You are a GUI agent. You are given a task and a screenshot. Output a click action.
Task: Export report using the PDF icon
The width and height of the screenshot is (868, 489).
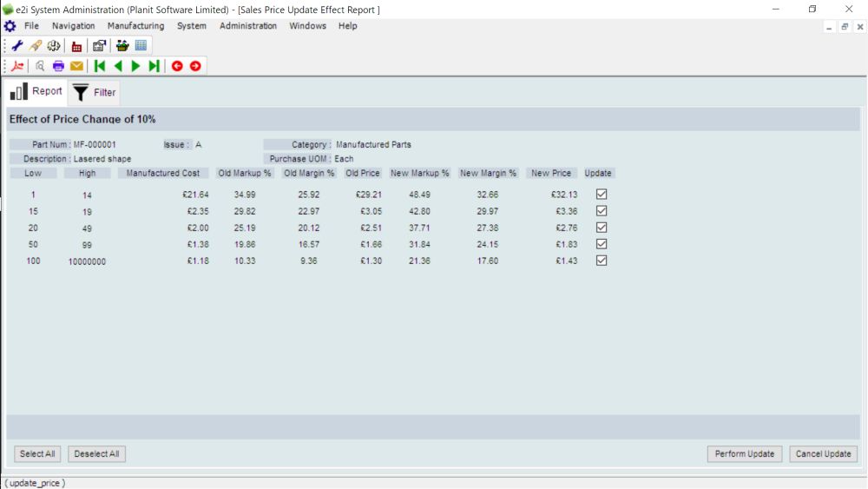point(17,66)
